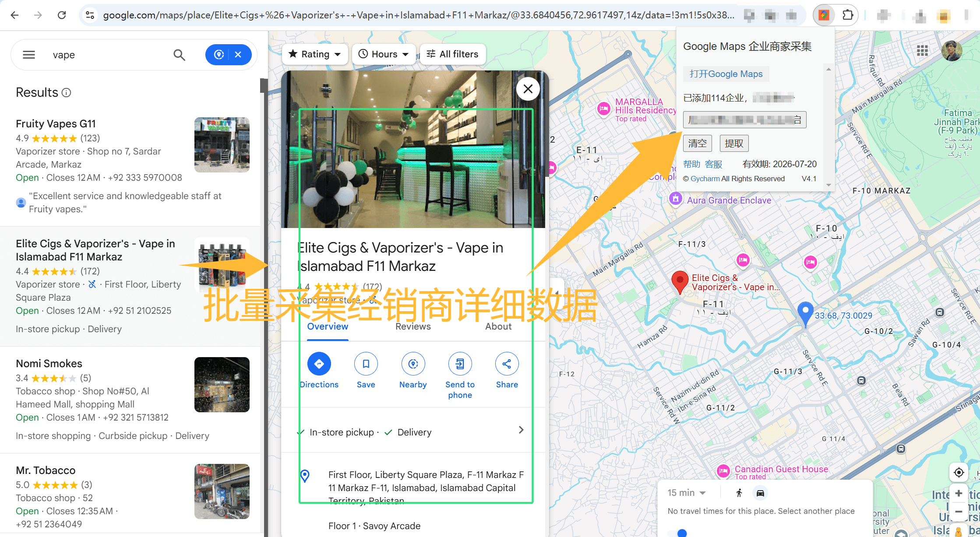Open All filters panel
Screen dimensions: 980x537
click(x=453, y=54)
